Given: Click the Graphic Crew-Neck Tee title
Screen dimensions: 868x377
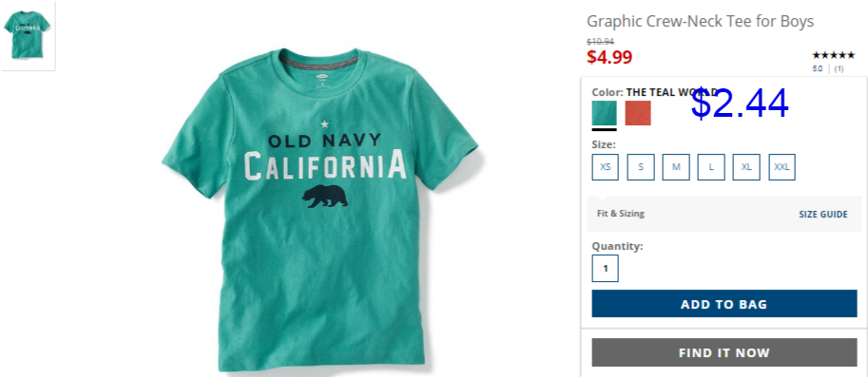Looking at the screenshot, I should coord(700,22).
